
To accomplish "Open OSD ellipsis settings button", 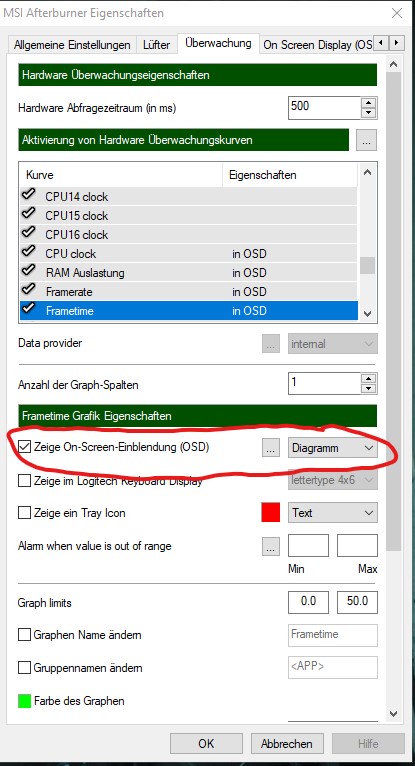I will 270,447.
